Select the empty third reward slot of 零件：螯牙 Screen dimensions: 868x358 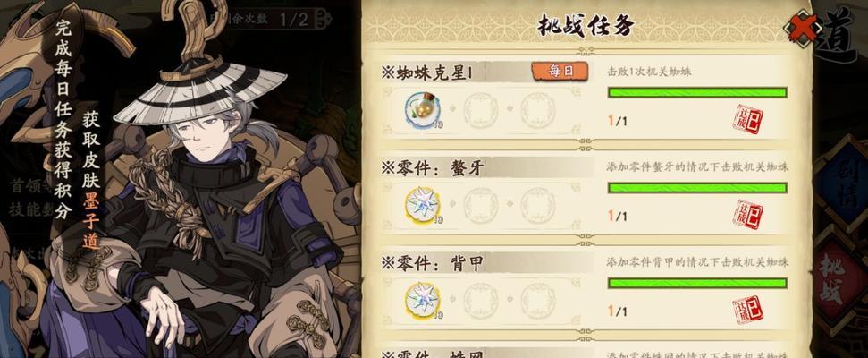point(537,205)
